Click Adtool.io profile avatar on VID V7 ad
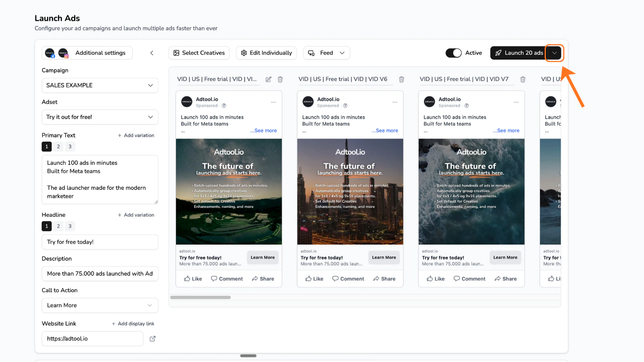Viewport: 644px width, 362px height. point(429,102)
